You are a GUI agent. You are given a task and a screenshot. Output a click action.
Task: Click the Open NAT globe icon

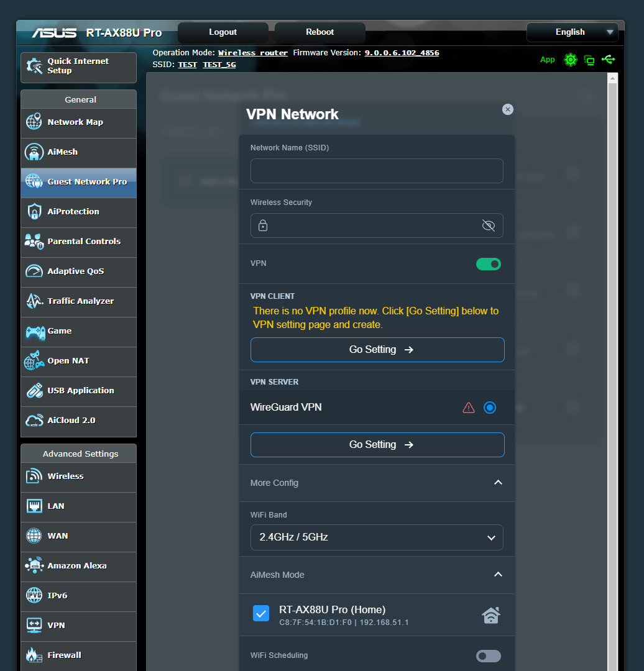[34, 361]
